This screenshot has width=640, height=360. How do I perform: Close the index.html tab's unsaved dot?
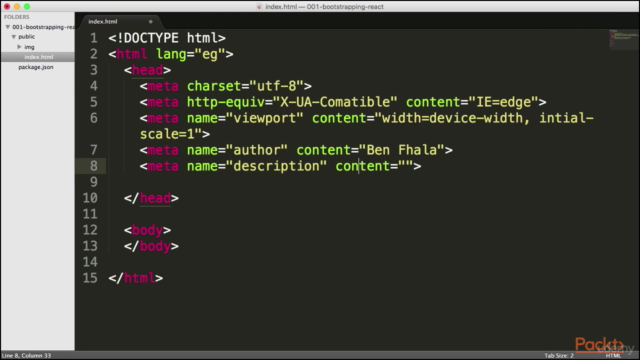pos(151,22)
